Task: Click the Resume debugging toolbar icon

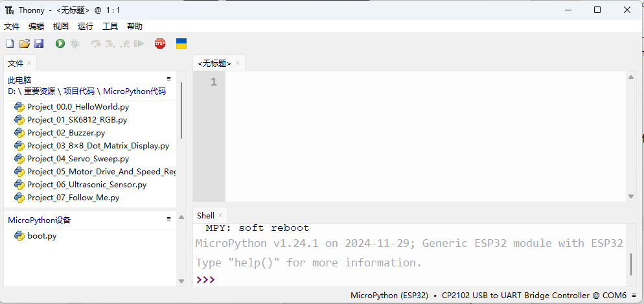Action: coord(139,43)
